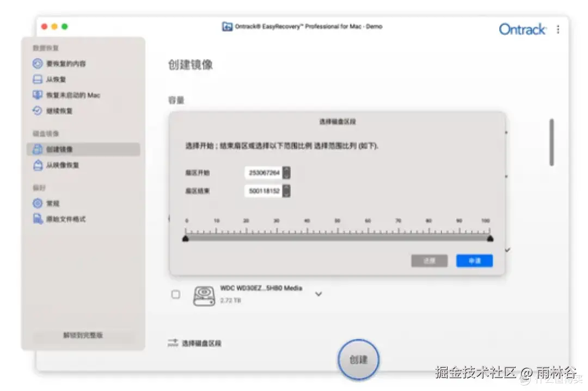Viewport: 588px width, 391px height.
Task: Open the Ontrack three-dot overflow menu
Action: point(558,29)
